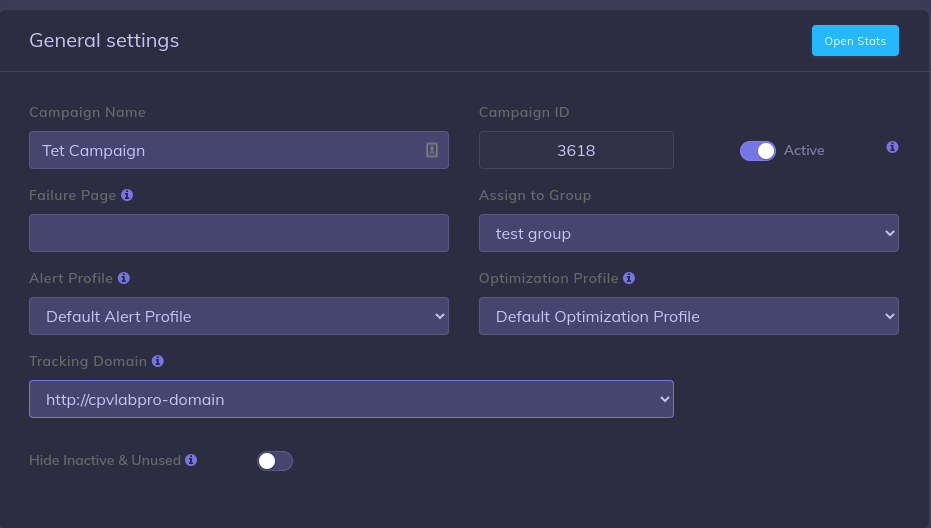Open the Default Optimization Profile selector
The height and width of the screenshot is (528, 931).
(688, 316)
